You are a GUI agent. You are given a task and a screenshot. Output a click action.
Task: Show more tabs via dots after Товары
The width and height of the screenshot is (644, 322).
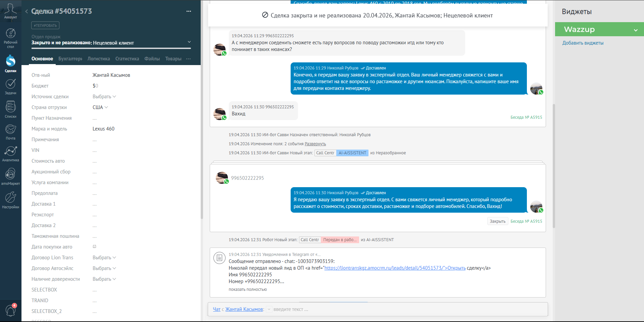(x=189, y=59)
